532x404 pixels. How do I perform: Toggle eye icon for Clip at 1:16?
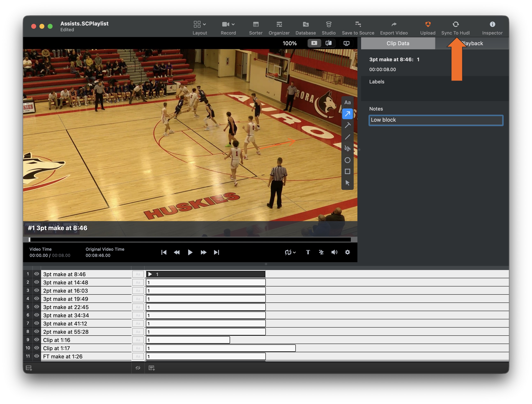(x=37, y=339)
